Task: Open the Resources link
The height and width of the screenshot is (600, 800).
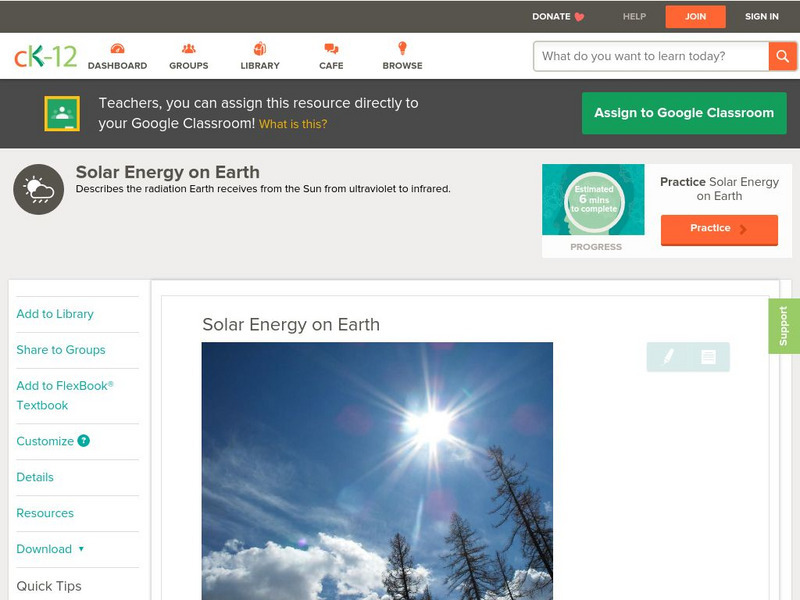Action: coord(45,513)
